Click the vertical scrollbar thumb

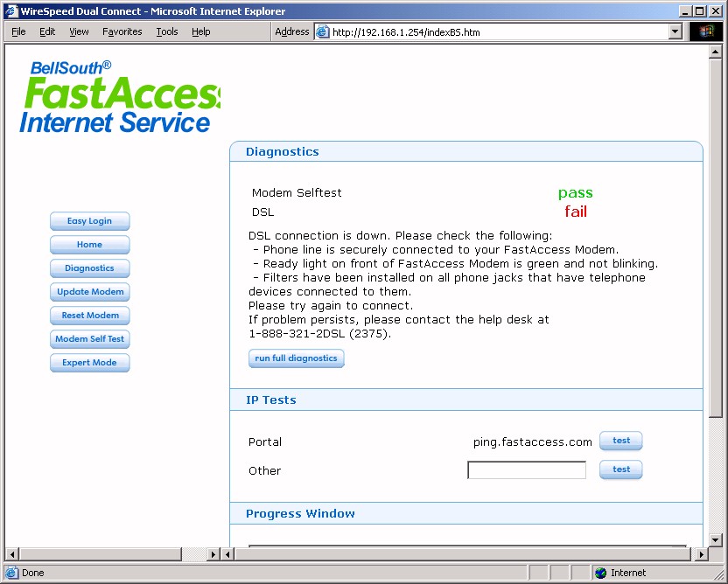point(715,238)
